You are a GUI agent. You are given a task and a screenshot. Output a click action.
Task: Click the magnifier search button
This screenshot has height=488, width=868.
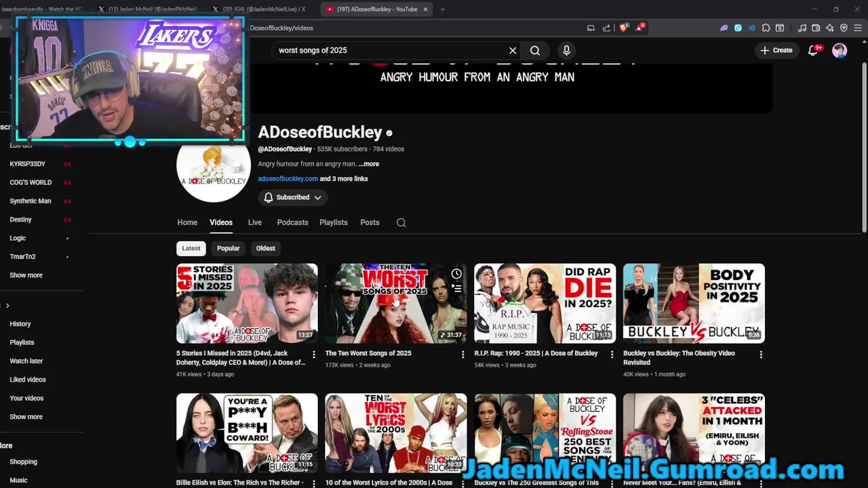pos(535,50)
